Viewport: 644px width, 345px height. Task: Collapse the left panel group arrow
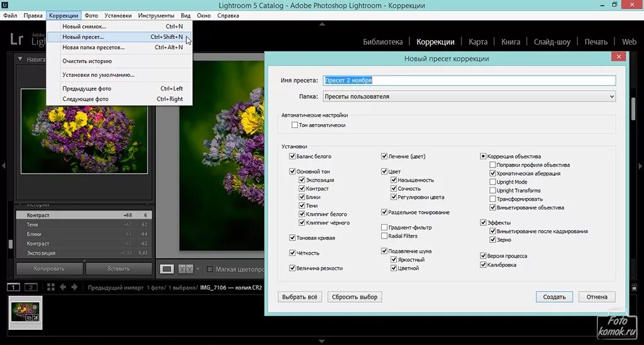pyautogui.click(x=3, y=166)
